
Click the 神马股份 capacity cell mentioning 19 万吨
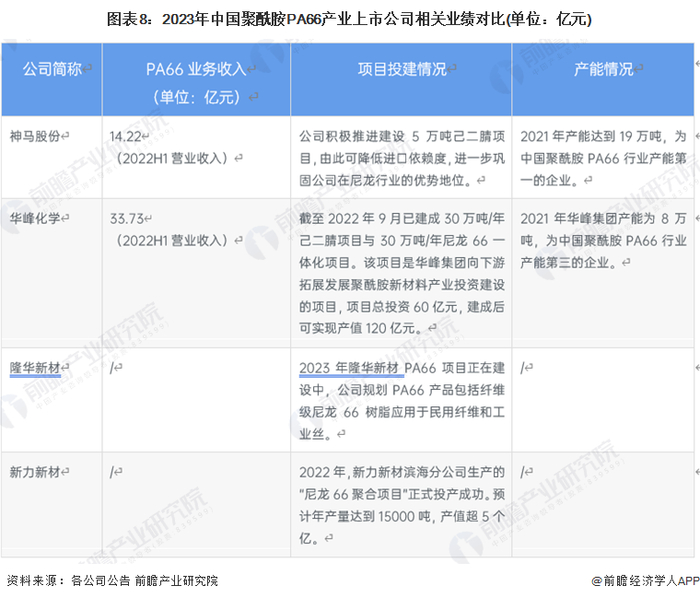pyautogui.click(x=603, y=158)
